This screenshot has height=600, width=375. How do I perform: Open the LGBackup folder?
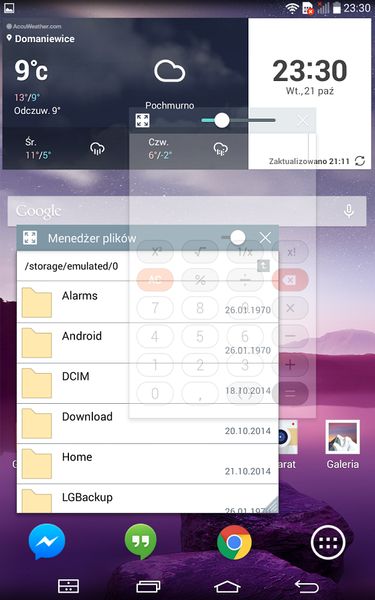point(148,499)
